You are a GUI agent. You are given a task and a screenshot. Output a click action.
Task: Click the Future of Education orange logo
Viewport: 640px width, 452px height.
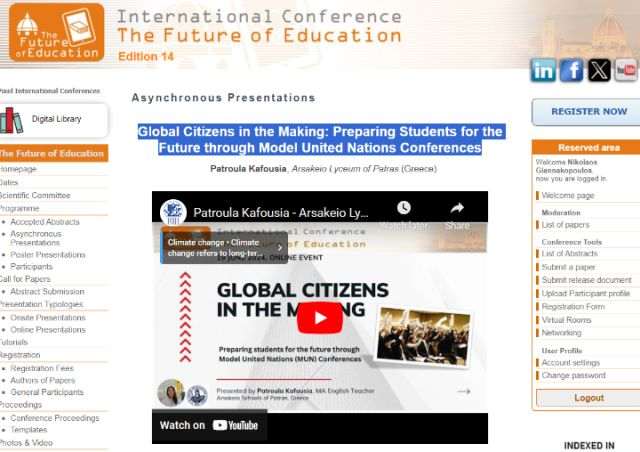coord(57,32)
